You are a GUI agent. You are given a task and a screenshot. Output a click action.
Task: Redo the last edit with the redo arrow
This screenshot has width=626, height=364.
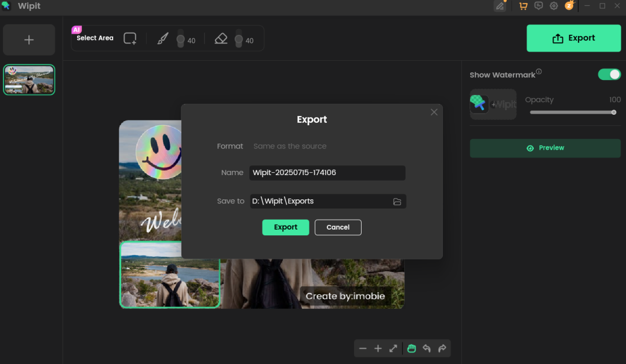pyautogui.click(x=442, y=348)
